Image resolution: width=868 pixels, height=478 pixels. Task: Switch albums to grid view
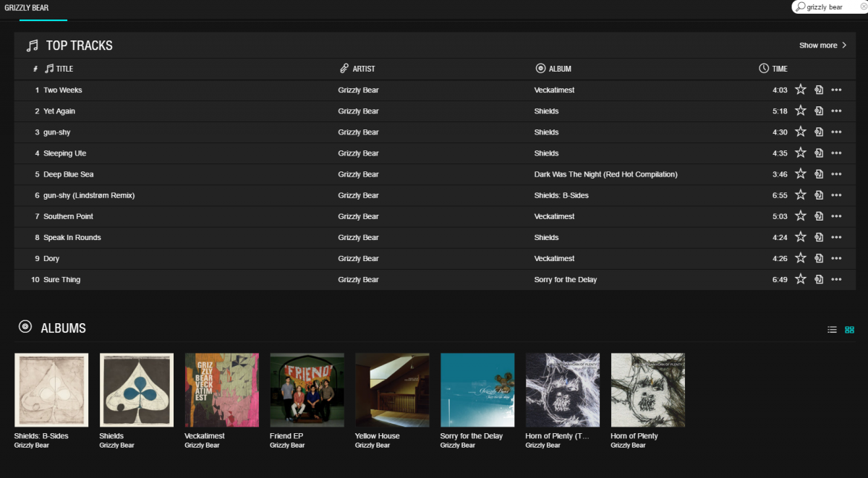pyautogui.click(x=850, y=330)
